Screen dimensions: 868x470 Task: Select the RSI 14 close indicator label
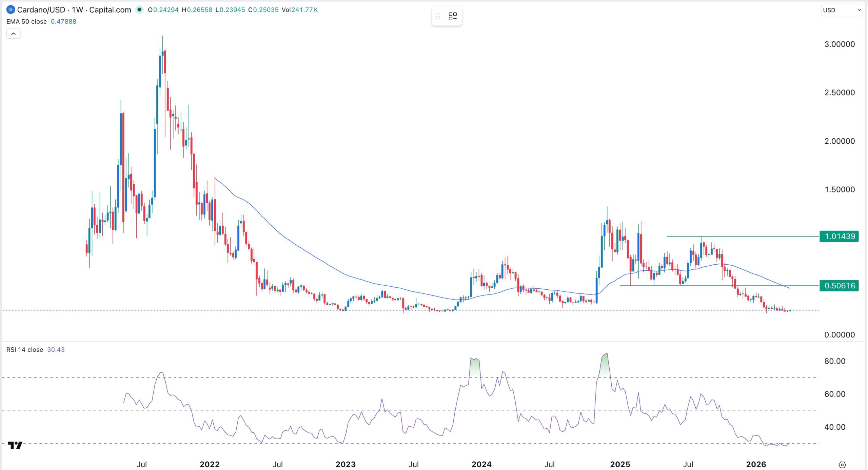click(25, 349)
